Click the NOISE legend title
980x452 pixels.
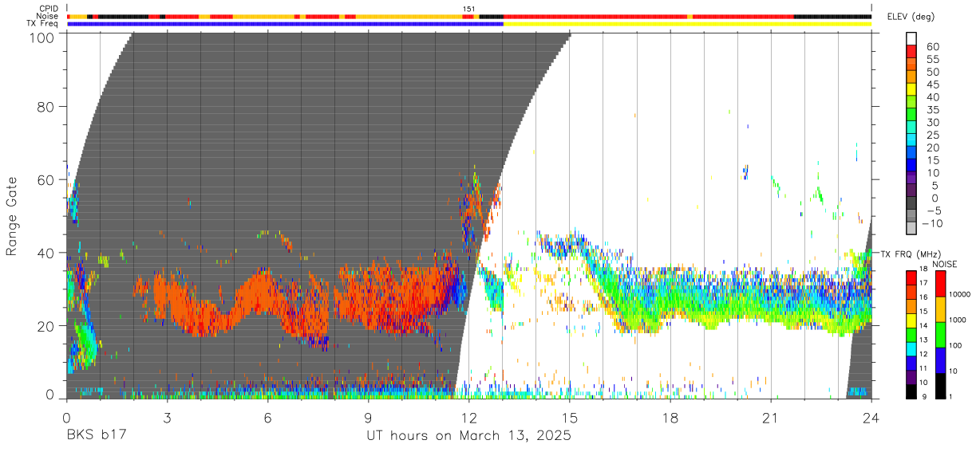click(x=944, y=264)
